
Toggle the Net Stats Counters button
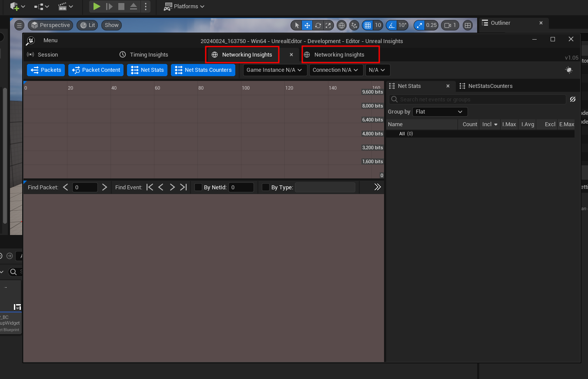(203, 70)
